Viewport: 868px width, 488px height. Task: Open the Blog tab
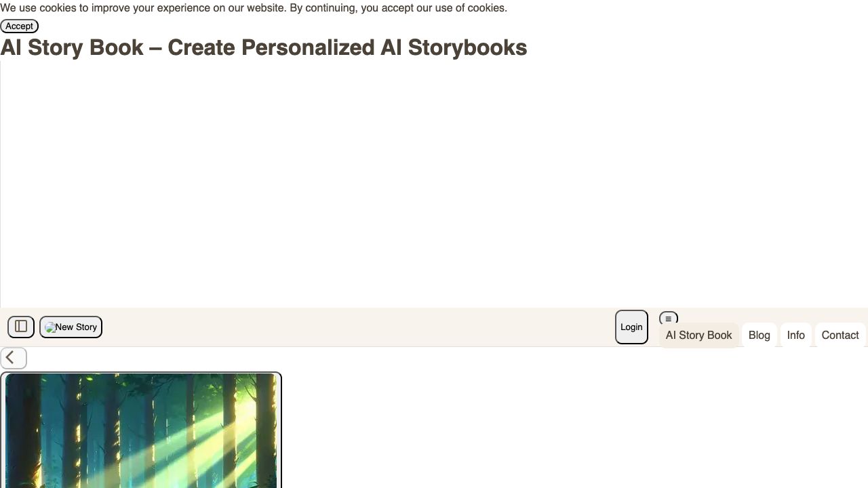pos(759,335)
